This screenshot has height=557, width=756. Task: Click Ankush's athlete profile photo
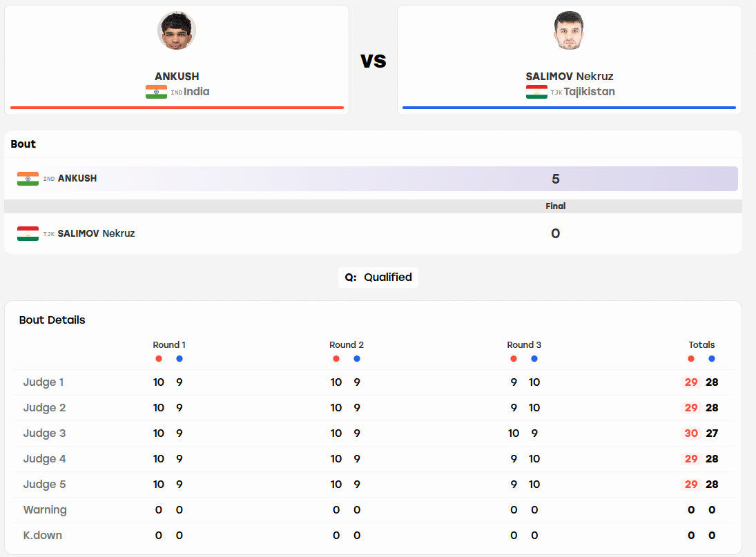(177, 30)
